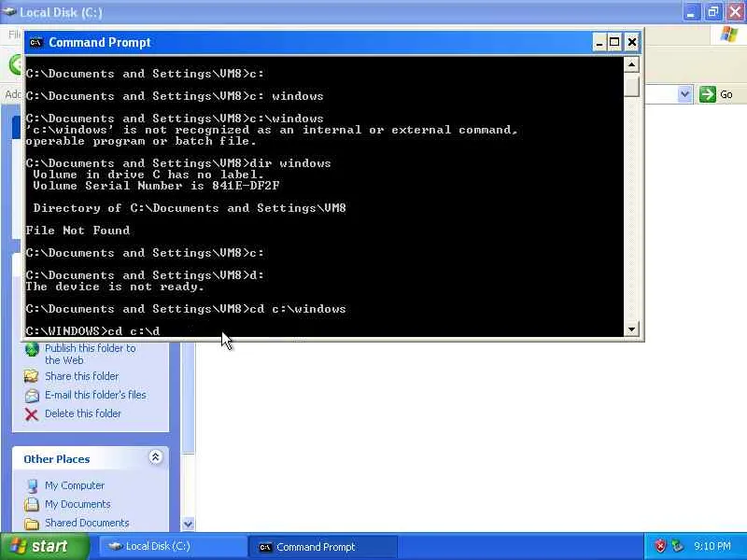Click the sidebar scroll down arrow in Explorer
This screenshot has height=560, width=747.
click(x=189, y=525)
